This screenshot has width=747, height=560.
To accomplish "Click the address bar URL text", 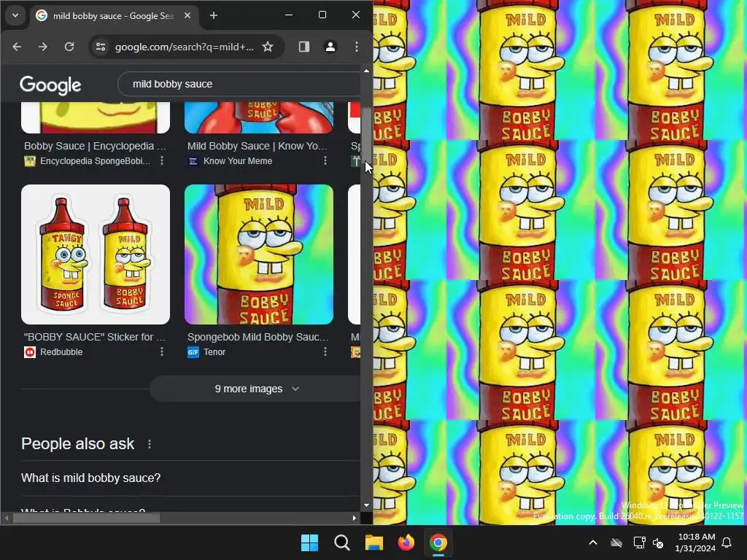I will pos(185,47).
